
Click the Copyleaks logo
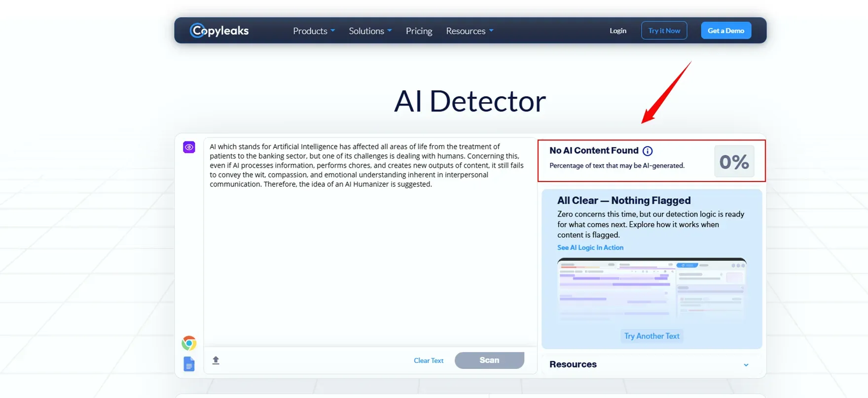click(219, 31)
